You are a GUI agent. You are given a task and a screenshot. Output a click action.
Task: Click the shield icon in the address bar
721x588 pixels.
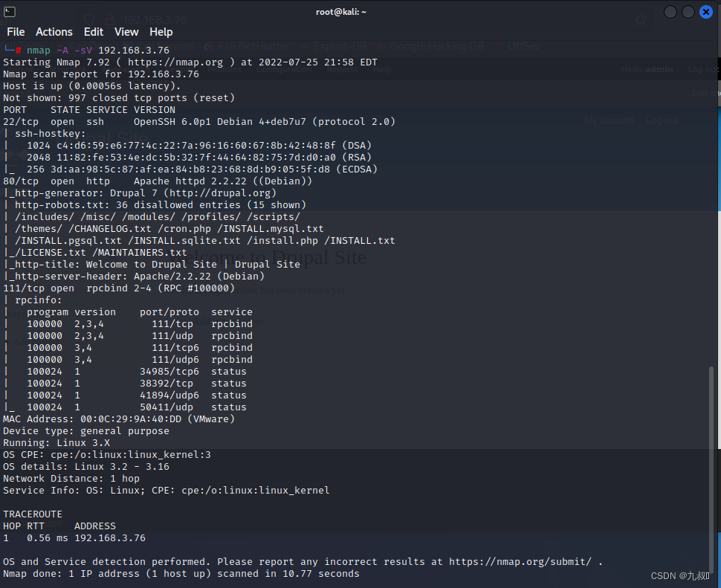(90, 19)
